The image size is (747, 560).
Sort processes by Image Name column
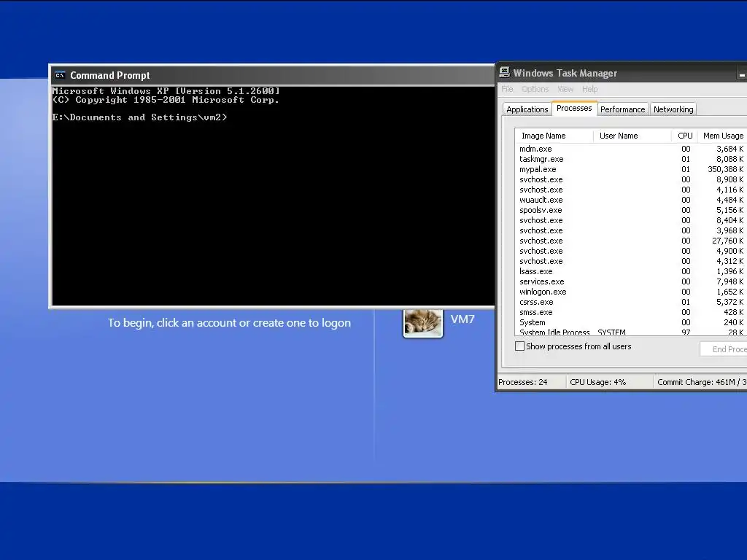coord(554,136)
